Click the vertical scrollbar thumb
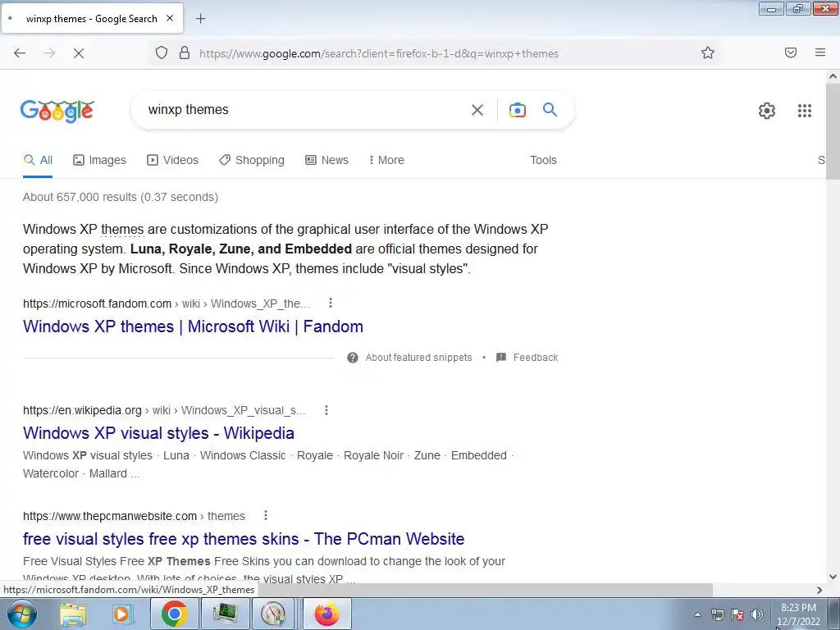 click(833, 131)
